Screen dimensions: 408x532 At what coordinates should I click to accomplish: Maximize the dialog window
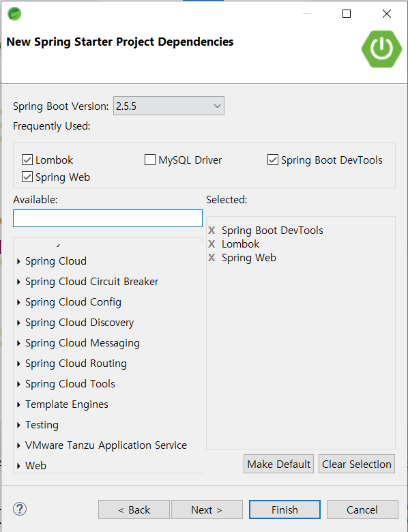pos(347,14)
